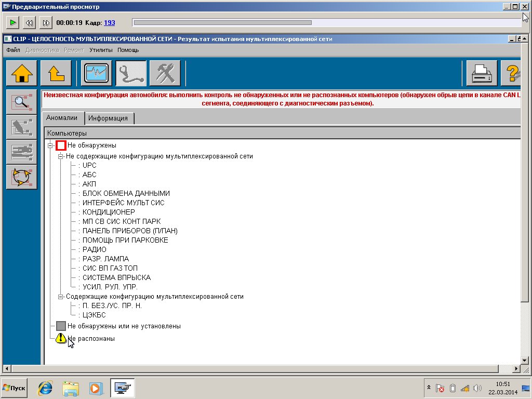Viewport: 532px width, 399px height.
Task: Step back one frame in preview
Action: (29, 23)
